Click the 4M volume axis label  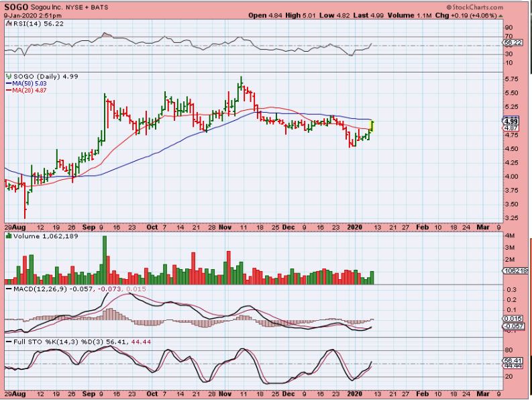510,236
